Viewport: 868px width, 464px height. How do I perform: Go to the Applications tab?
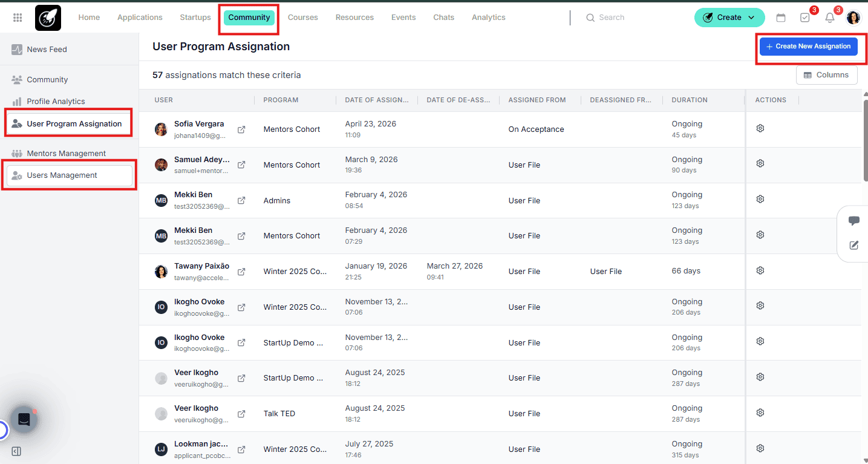click(140, 18)
